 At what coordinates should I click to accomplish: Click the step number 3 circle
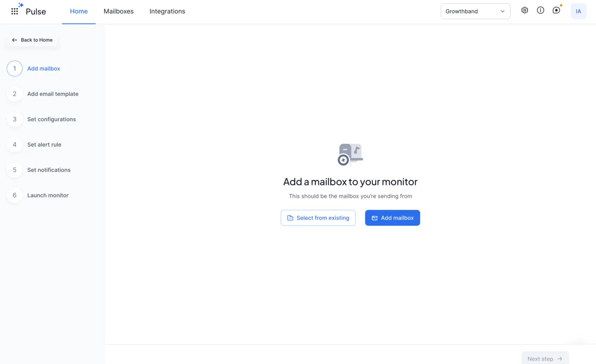[15, 119]
